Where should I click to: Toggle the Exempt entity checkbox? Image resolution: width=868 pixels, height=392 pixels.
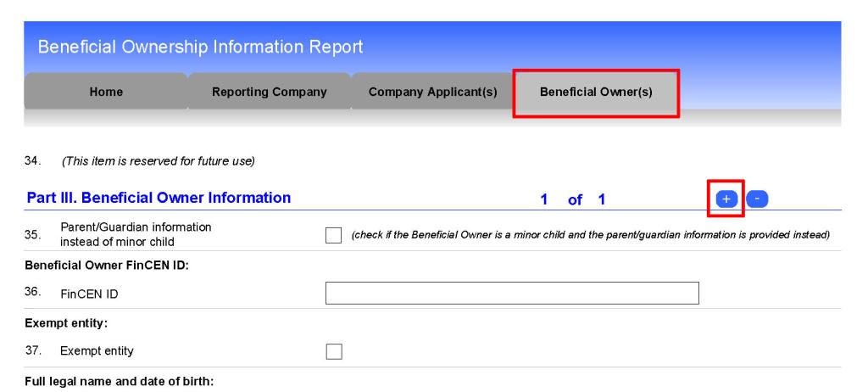click(x=334, y=351)
